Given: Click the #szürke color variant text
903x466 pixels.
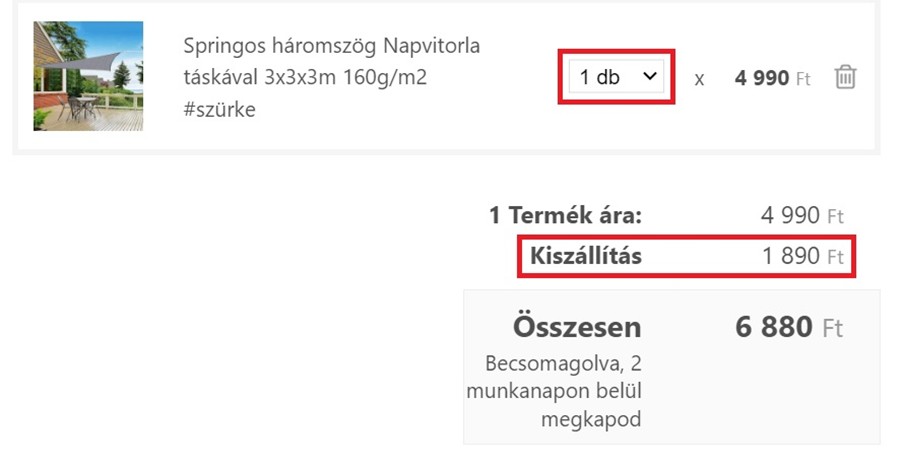Looking at the screenshot, I should point(219,109).
